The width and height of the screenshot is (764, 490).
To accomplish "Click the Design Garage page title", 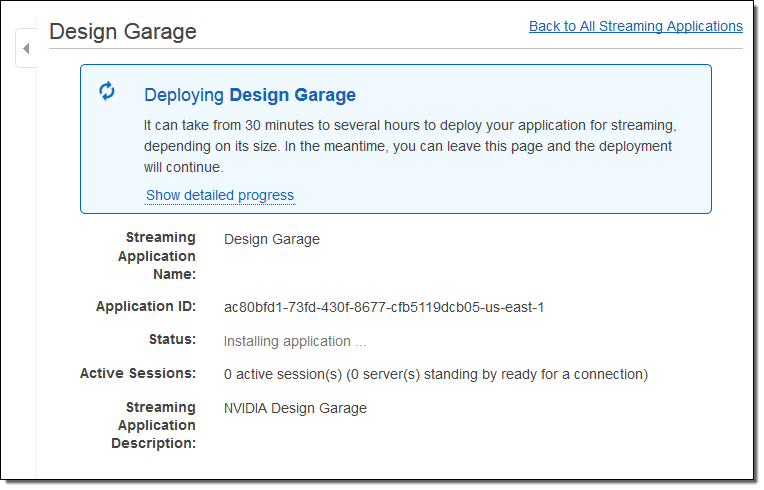I will [x=123, y=31].
